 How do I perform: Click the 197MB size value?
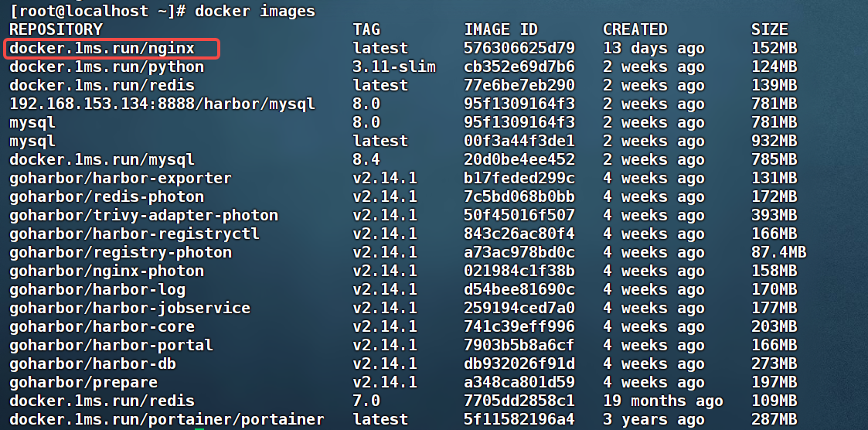(774, 382)
